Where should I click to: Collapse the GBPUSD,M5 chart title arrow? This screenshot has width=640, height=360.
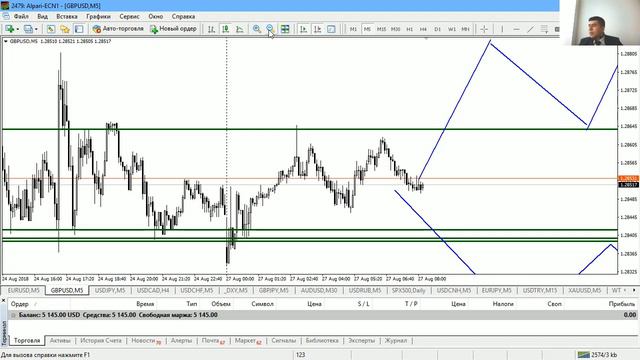click(x=6, y=41)
